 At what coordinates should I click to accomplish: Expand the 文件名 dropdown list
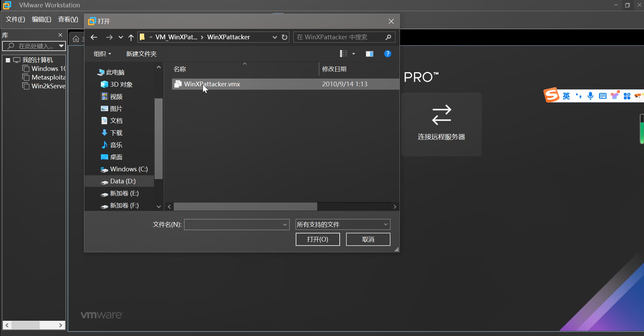point(285,224)
